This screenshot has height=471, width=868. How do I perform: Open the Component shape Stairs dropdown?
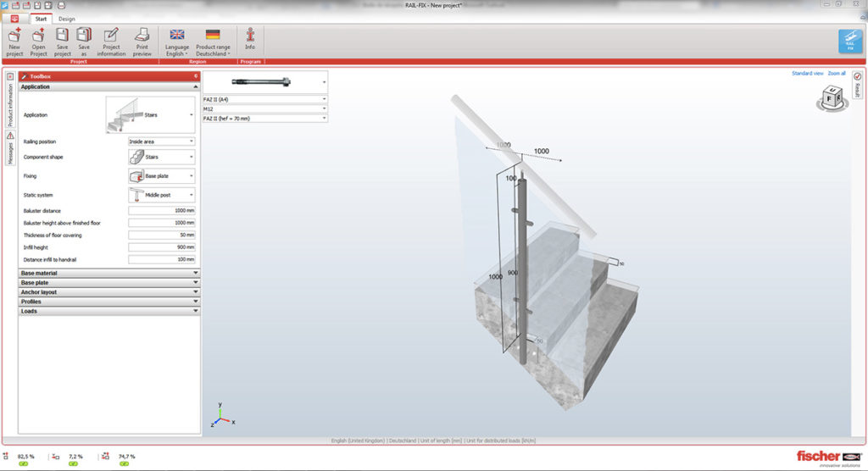click(161, 158)
